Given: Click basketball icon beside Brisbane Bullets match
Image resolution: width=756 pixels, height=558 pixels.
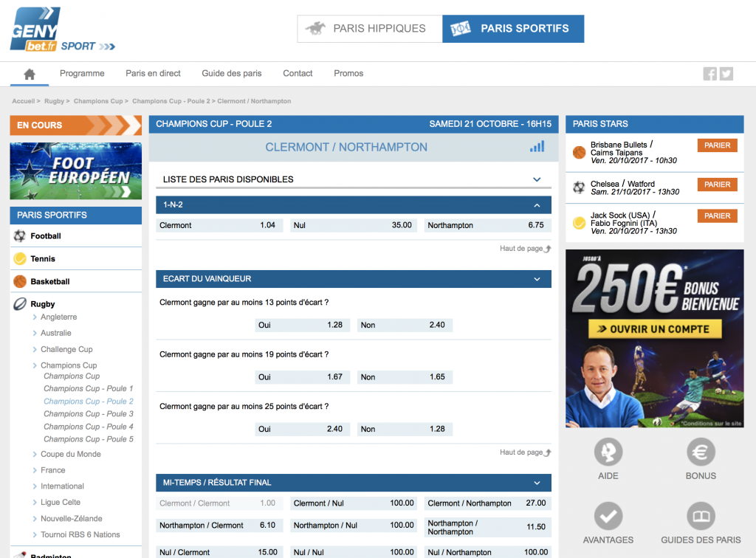Looking at the screenshot, I should coord(579,152).
